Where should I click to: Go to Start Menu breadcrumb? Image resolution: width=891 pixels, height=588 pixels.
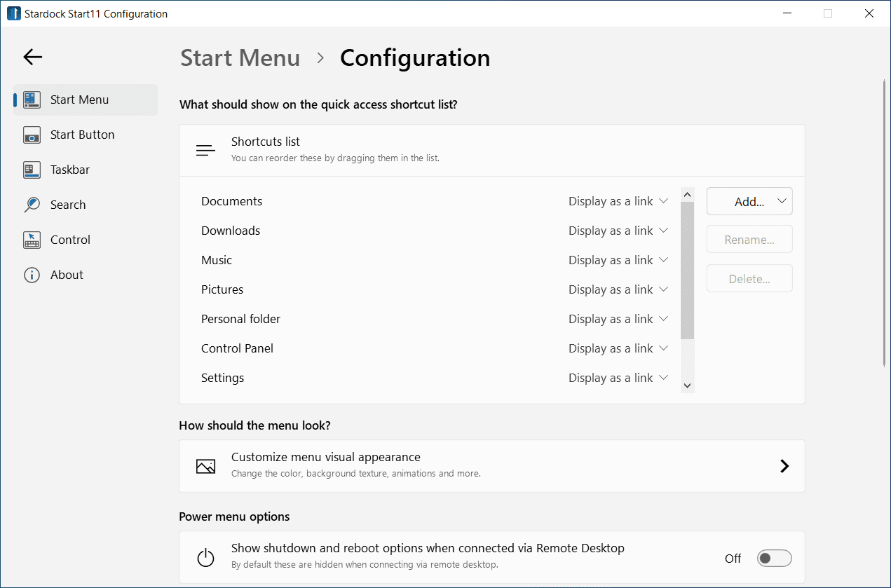pyautogui.click(x=240, y=57)
